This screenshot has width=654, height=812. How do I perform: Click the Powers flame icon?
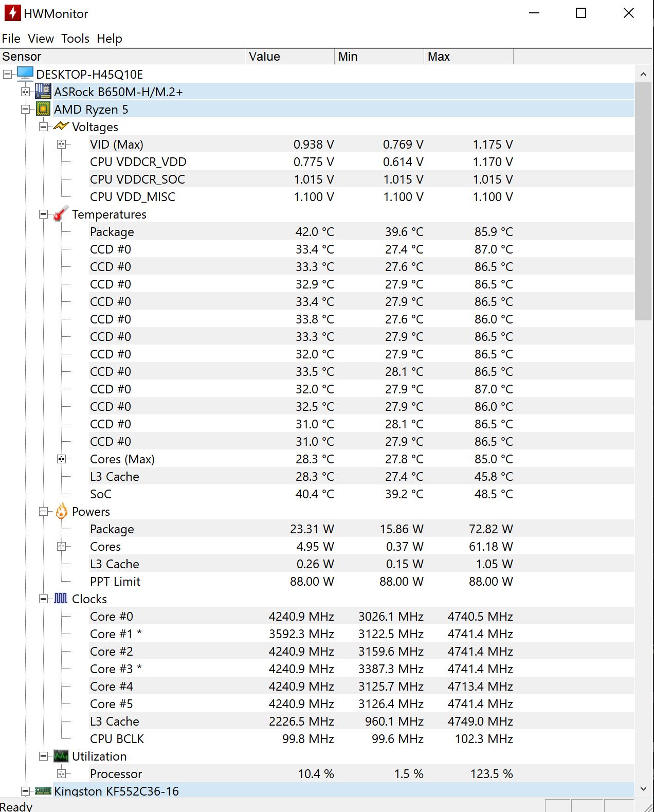[61, 511]
